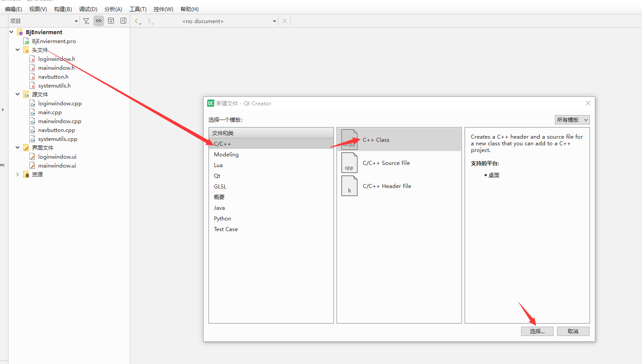Select mainwindow.cpp in project tree
The image size is (642, 364).
point(60,121)
